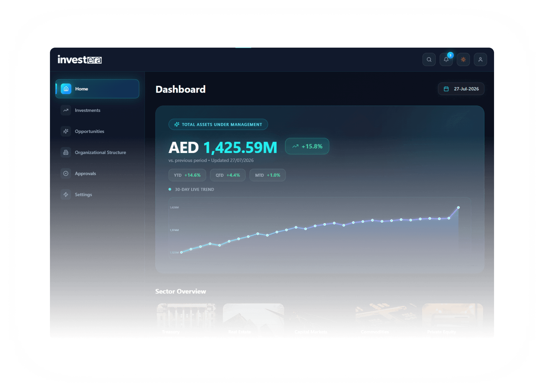Click the calendar icon in date button

click(x=446, y=89)
